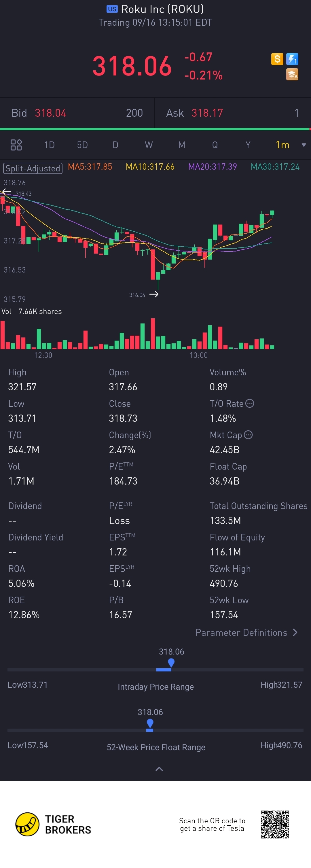Tap the MA20:317.39 indicator label
Screen dimensions: 311x868
coord(212,167)
